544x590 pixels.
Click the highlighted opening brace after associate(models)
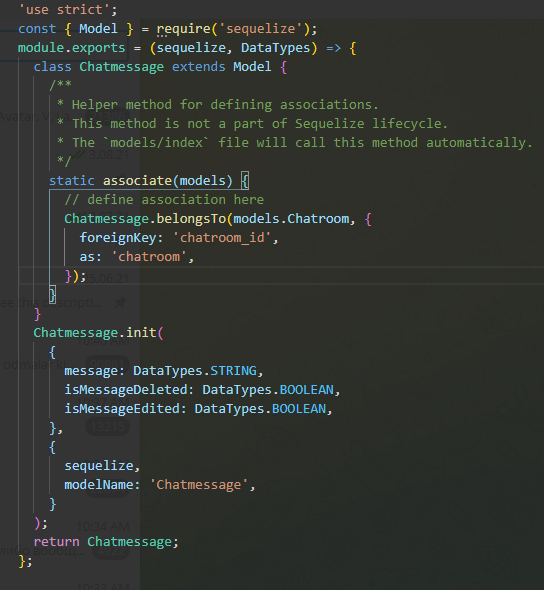click(245, 181)
